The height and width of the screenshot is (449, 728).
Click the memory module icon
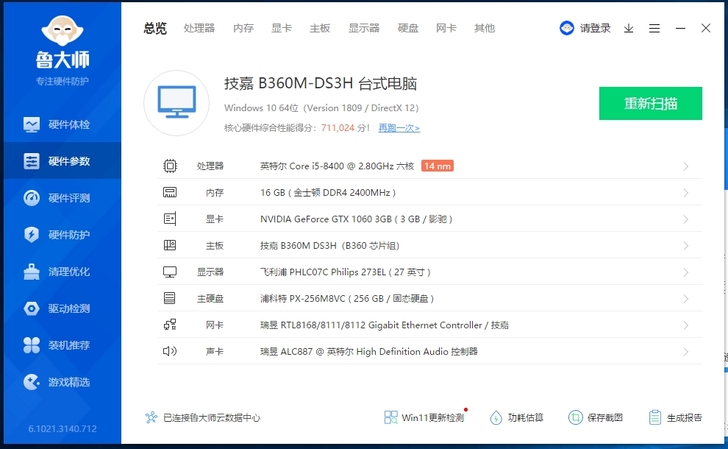170,192
